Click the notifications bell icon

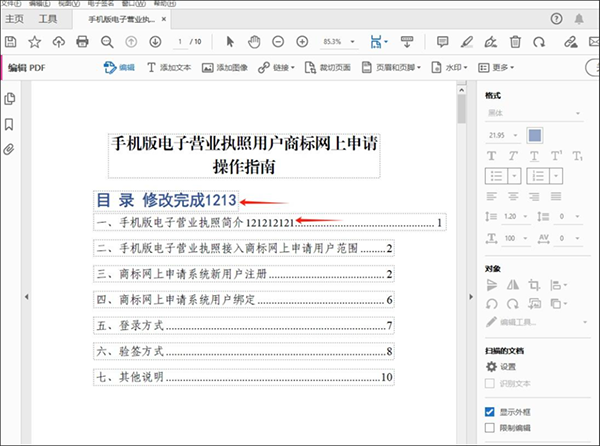(x=578, y=19)
